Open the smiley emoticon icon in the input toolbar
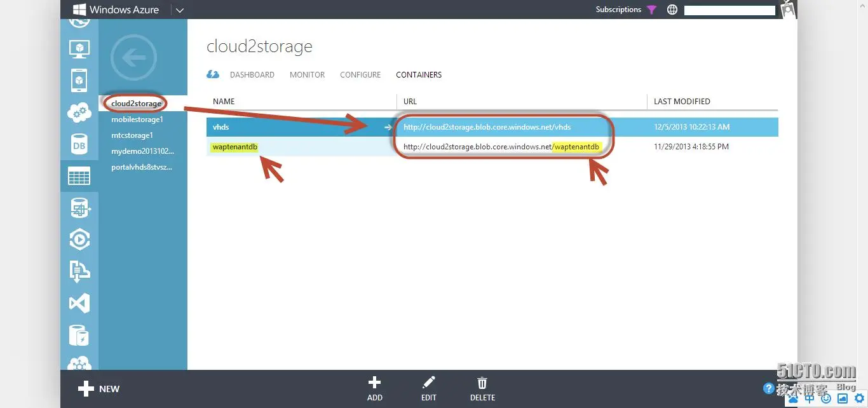 [x=826, y=398]
